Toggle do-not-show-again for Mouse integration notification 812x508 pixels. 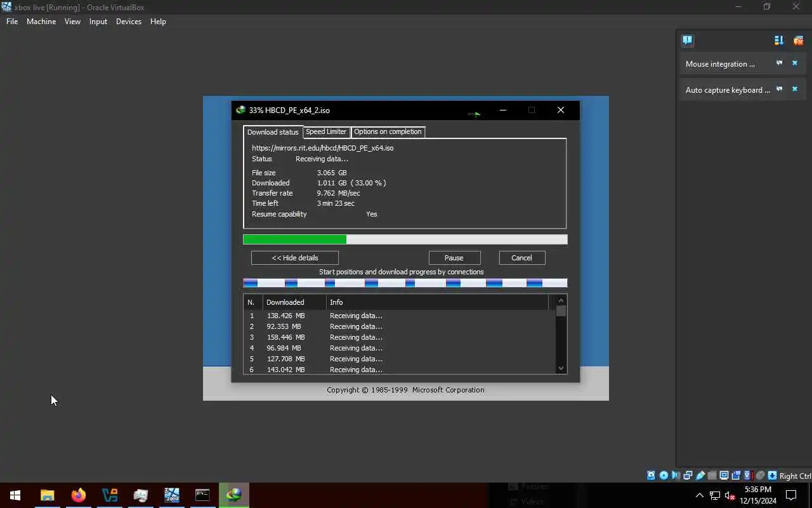coord(780,63)
